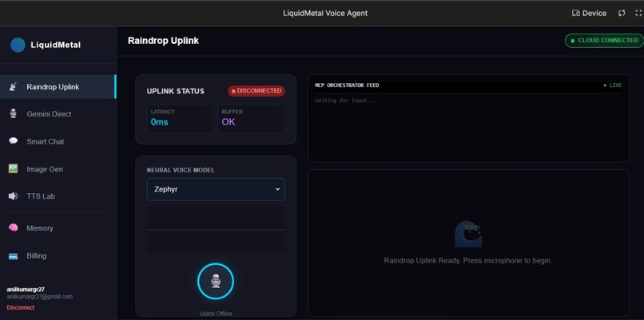This screenshot has height=320, width=644.
Task: Click the Raindrop Uplink satellite icon
Action: 13,87
